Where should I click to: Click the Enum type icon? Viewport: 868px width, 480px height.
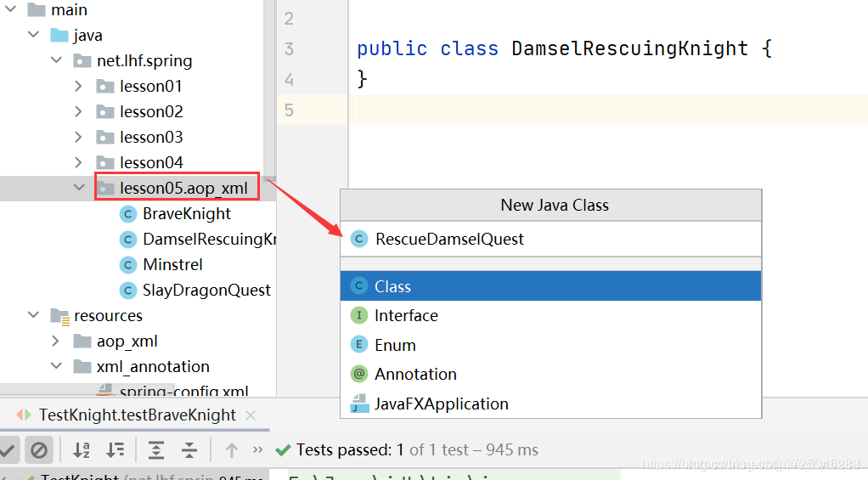[x=358, y=345]
